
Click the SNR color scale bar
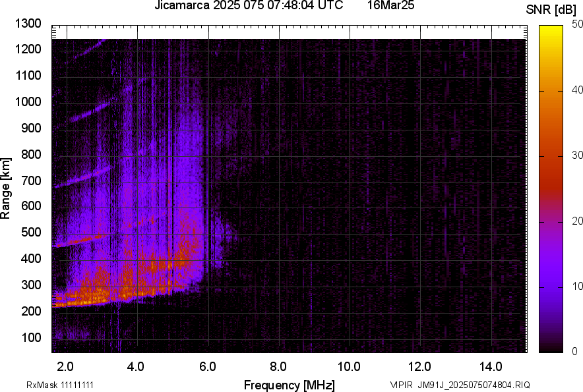tap(551, 189)
